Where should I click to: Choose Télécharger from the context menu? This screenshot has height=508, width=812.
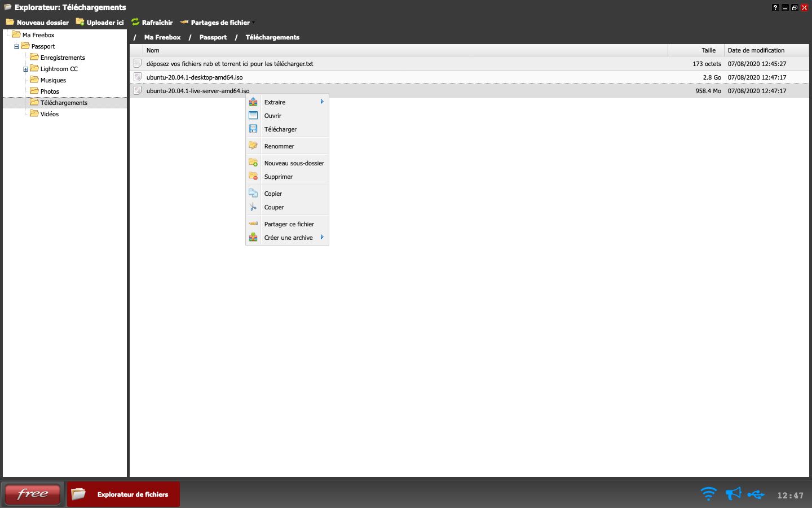[287, 129]
